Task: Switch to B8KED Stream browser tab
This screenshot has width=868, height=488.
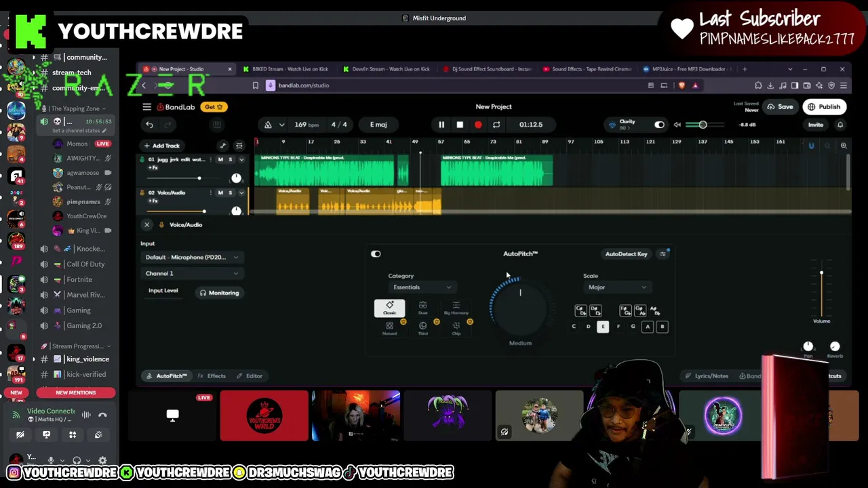Action: click(x=286, y=69)
